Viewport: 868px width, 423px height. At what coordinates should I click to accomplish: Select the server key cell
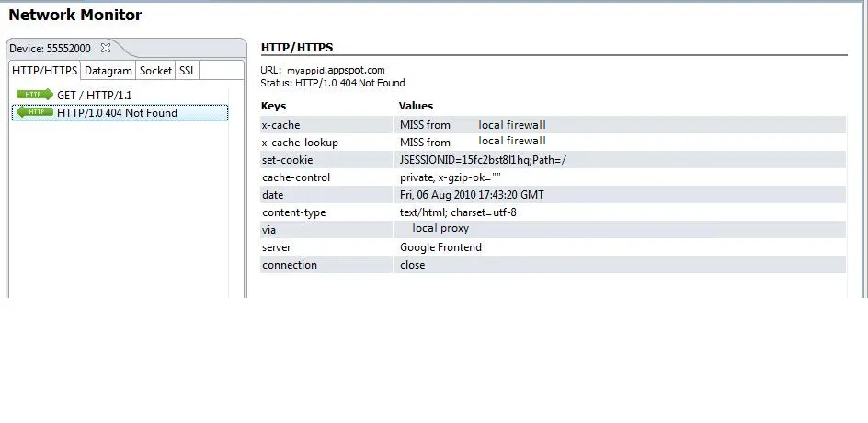pos(326,247)
